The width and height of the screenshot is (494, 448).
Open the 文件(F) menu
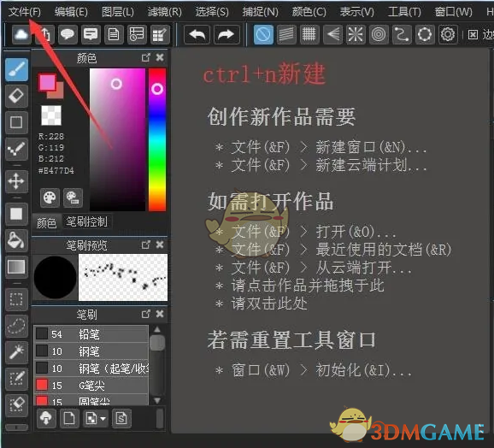pos(25,12)
